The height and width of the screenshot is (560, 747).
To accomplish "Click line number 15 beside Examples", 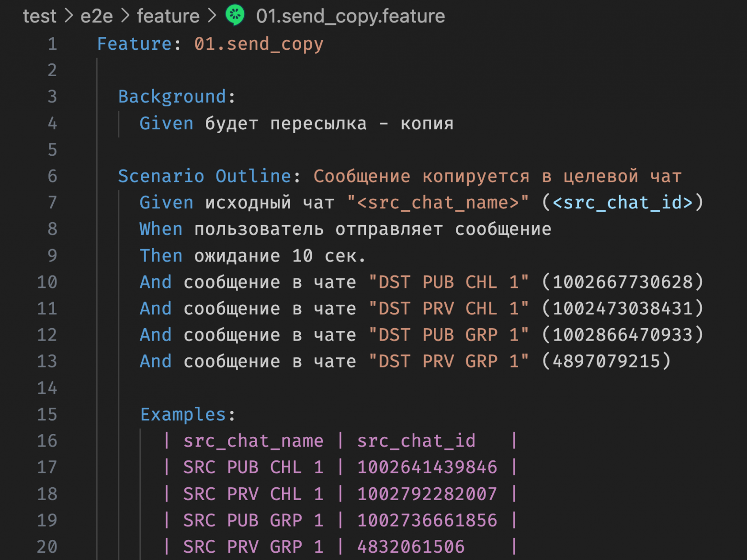I will [x=47, y=414].
